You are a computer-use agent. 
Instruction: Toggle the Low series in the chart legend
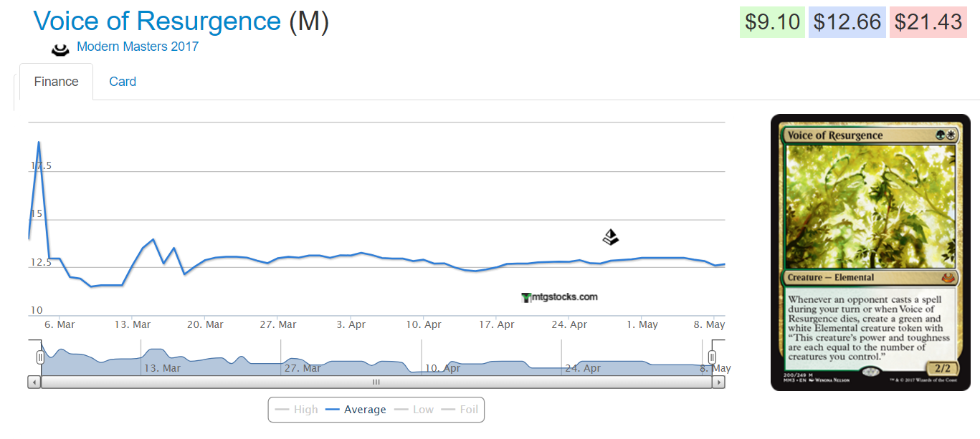click(x=414, y=410)
